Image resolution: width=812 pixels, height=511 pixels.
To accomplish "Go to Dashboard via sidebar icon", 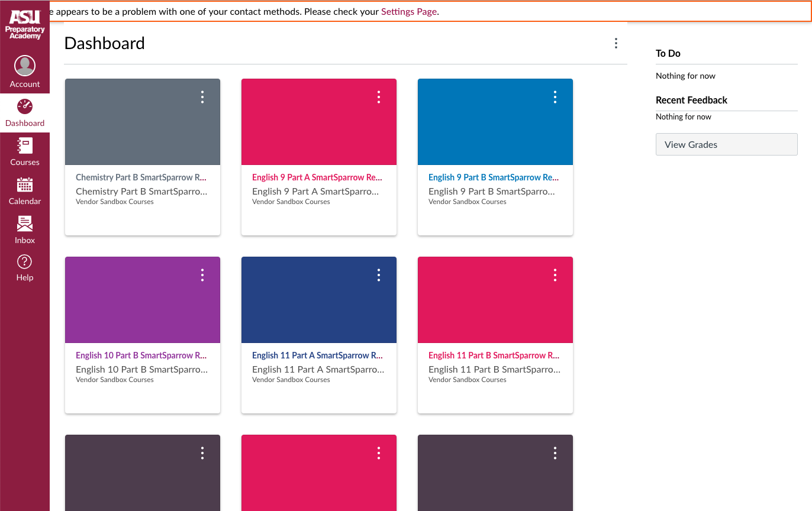I will (25, 113).
